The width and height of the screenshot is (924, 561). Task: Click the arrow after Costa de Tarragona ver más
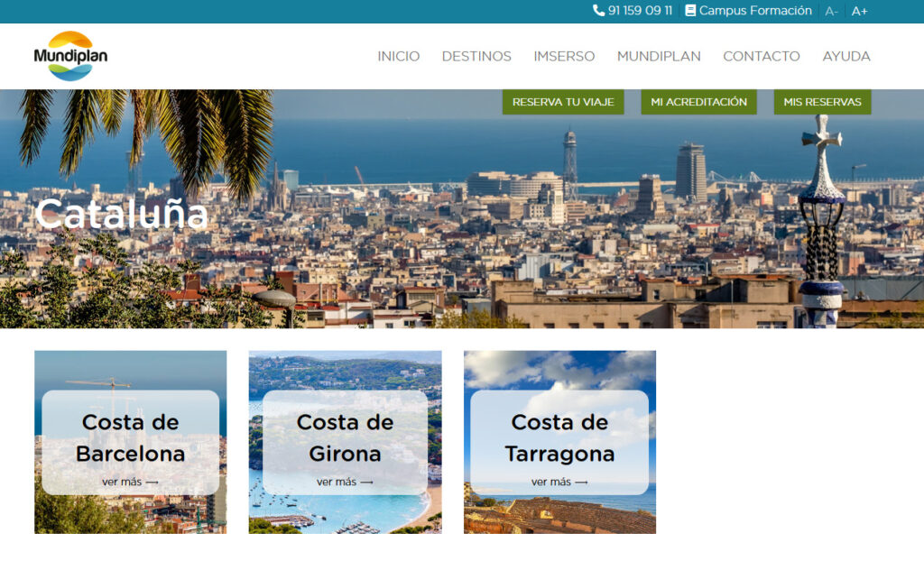tap(581, 483)
